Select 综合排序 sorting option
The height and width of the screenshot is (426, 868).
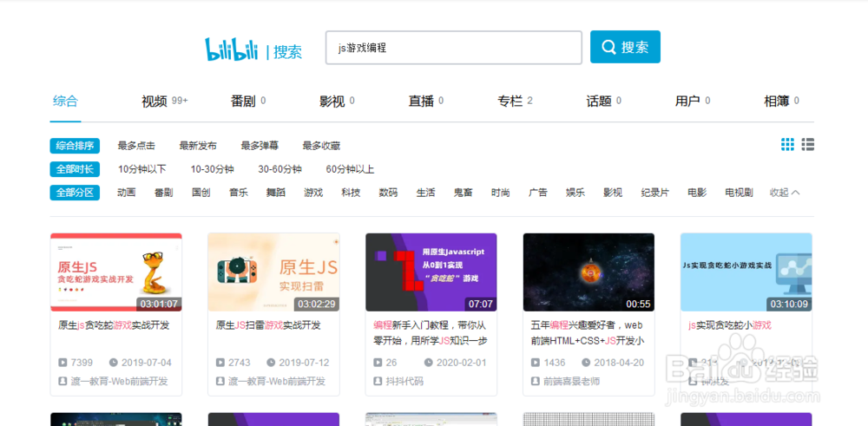[x=75, y=146]
